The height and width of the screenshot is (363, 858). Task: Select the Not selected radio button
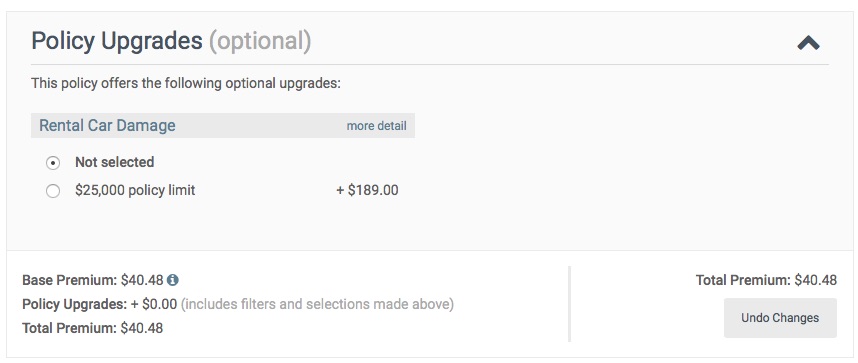pos(53,163)
